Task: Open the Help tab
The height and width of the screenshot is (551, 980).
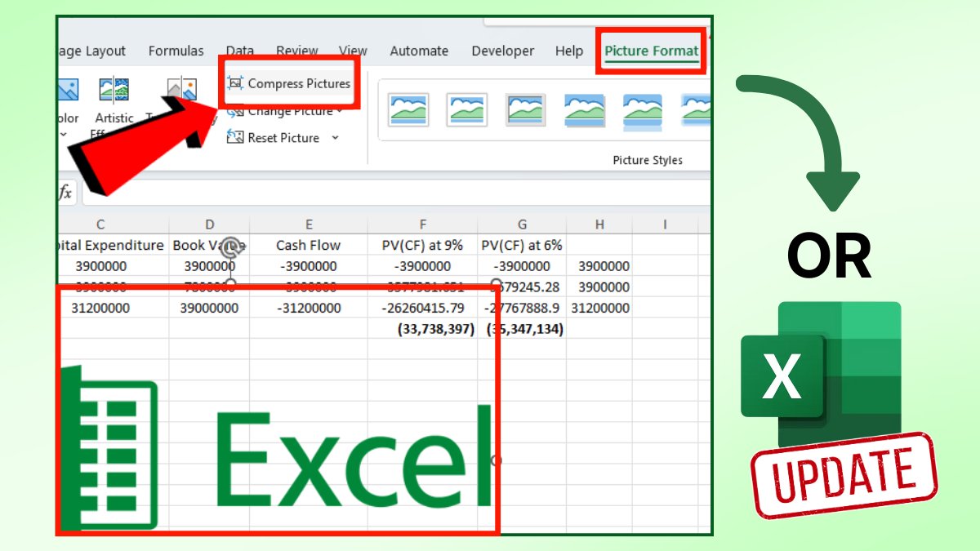Action: coord(569,51)
